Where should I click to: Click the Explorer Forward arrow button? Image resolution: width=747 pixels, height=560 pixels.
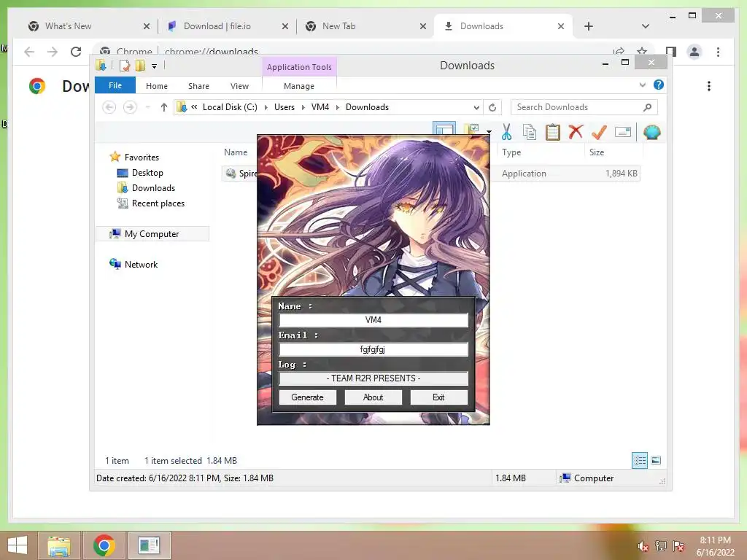point(130,107)
